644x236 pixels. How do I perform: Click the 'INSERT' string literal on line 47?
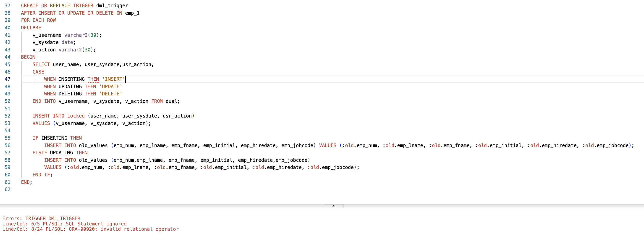click(x=113, y=79)
